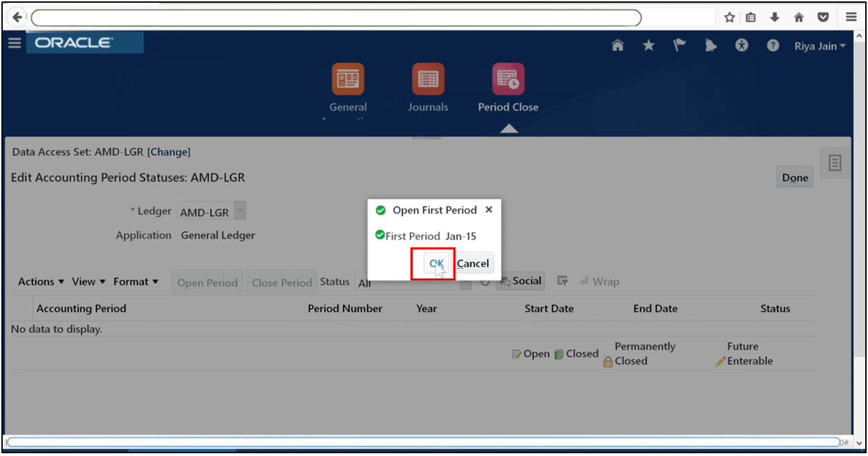Open the Format menu
The image size is (868, 456).
point(135,281)
